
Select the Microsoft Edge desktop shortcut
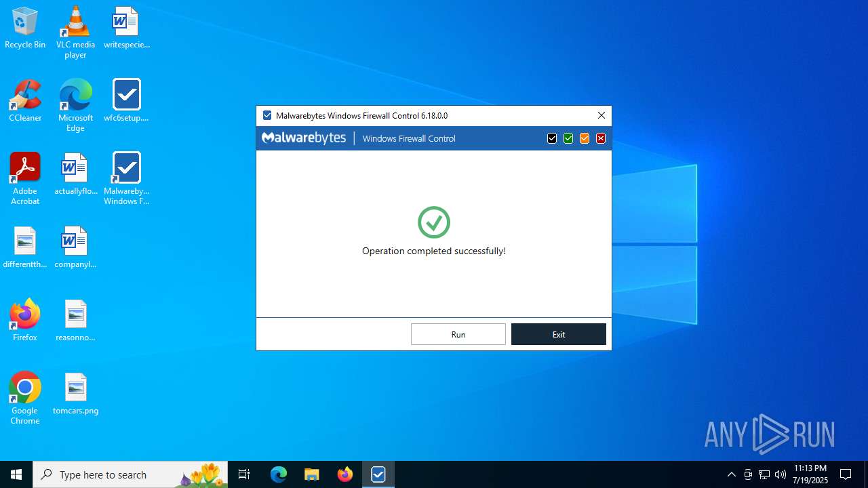coord(75,105)
